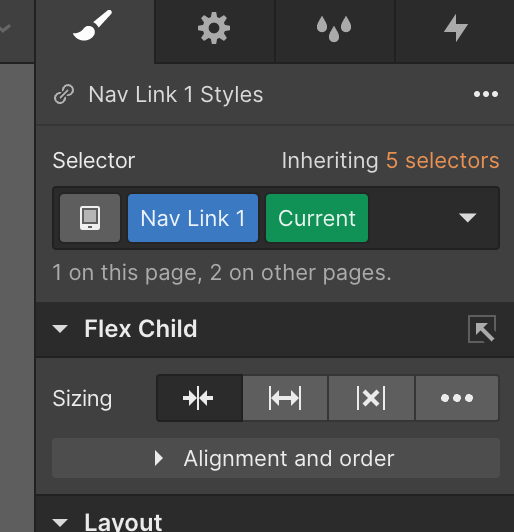Collapse the Flex Child section
Image resolution: width=514 pixels, height=532 pixels.
tap(60, 329)
